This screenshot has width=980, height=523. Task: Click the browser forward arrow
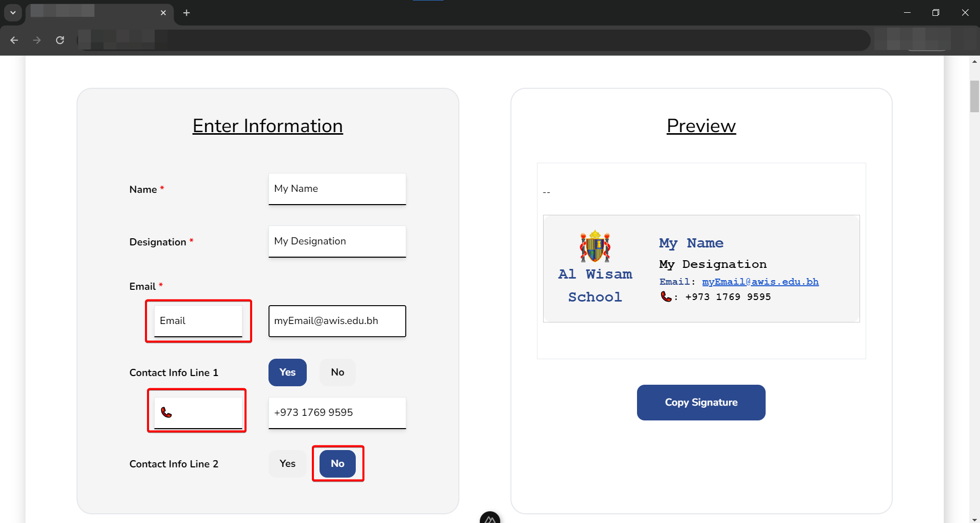(37, 40)
